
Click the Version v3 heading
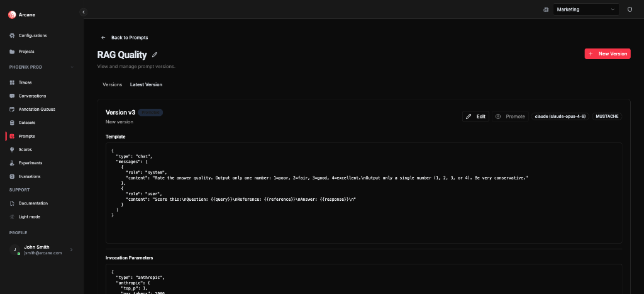[x=120, y=112]
